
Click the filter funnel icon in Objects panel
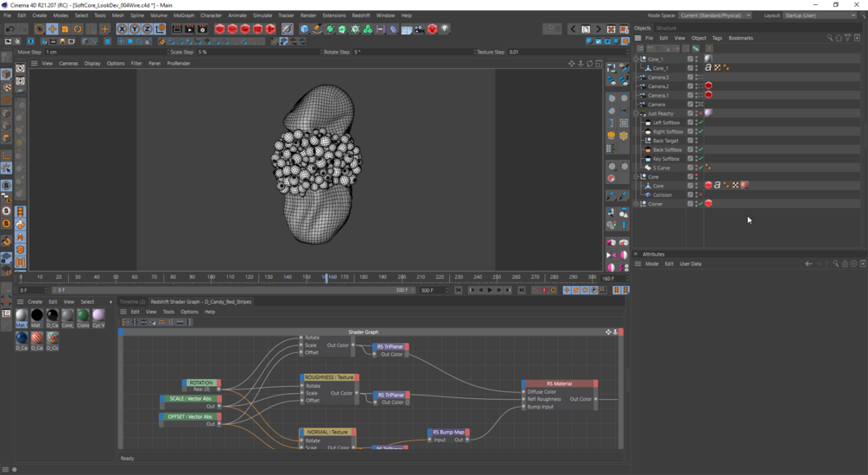pos(847,38)
